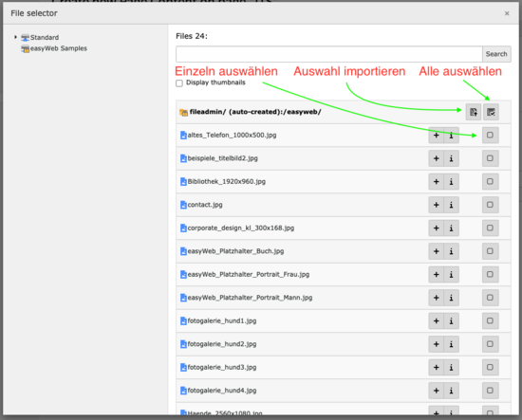
Task: Select file name easyWeb_Platzhalter_Portrait_Mann.jpg
Action: coord(250,298)
